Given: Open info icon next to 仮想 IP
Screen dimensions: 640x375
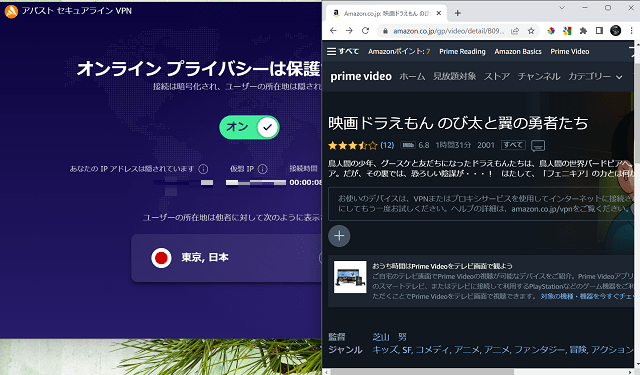Looking at the screenshot, I should click(x=263, y=169).
